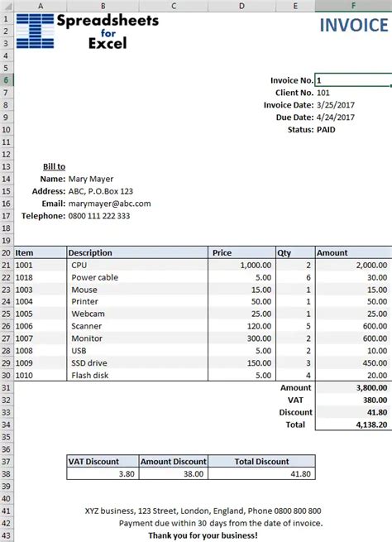
Task: Select the Invoice No. cell containing 1
Action: [353, 80]
